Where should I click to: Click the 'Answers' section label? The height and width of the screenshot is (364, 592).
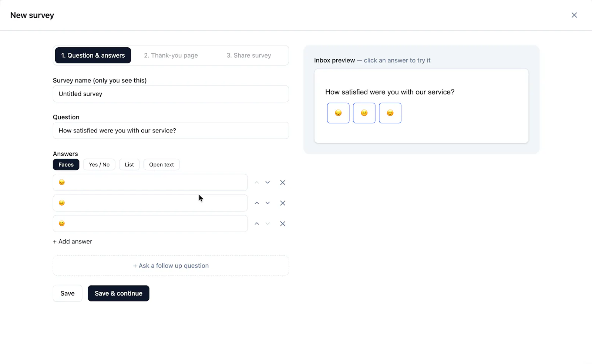[65, 154]
